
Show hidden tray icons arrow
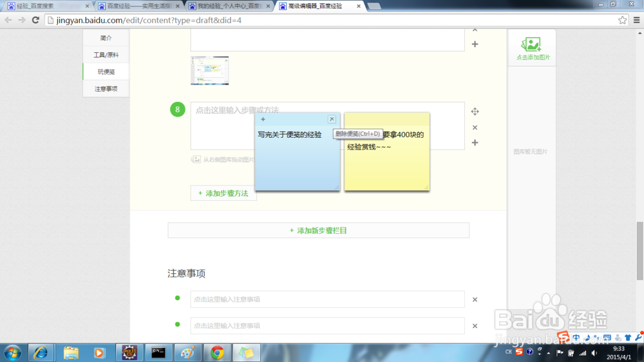[548, 353]
